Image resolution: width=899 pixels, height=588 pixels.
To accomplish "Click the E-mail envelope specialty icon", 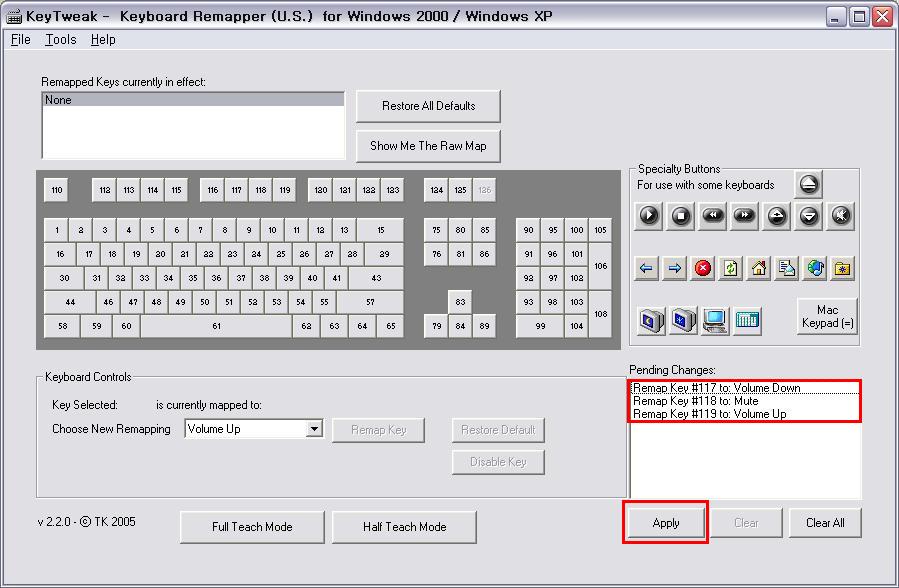I will pos(787,268).
